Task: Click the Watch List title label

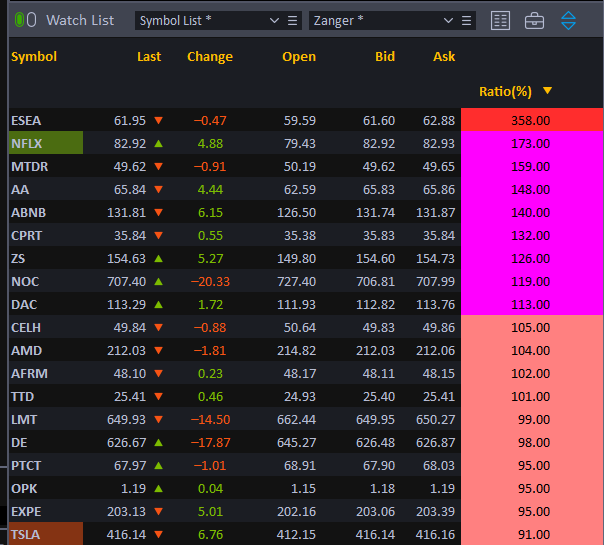Action: (80, 20)
